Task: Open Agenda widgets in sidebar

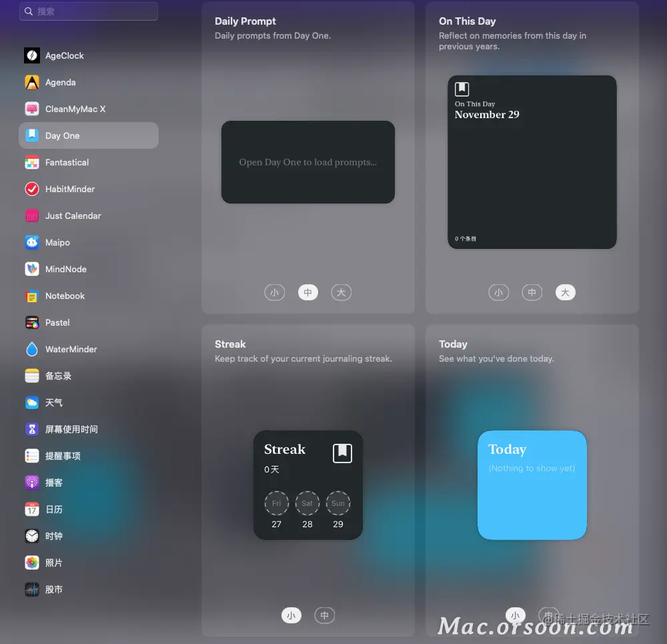Action: (x=89, y=82)
